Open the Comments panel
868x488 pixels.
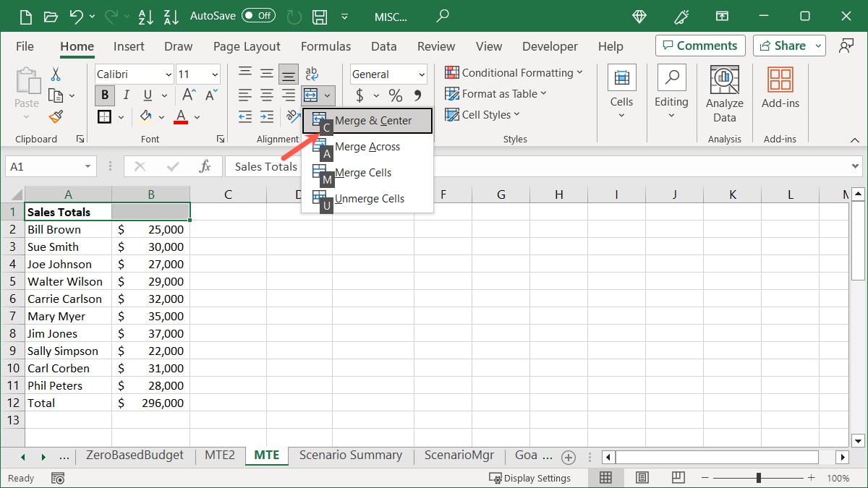pos(699,45)
